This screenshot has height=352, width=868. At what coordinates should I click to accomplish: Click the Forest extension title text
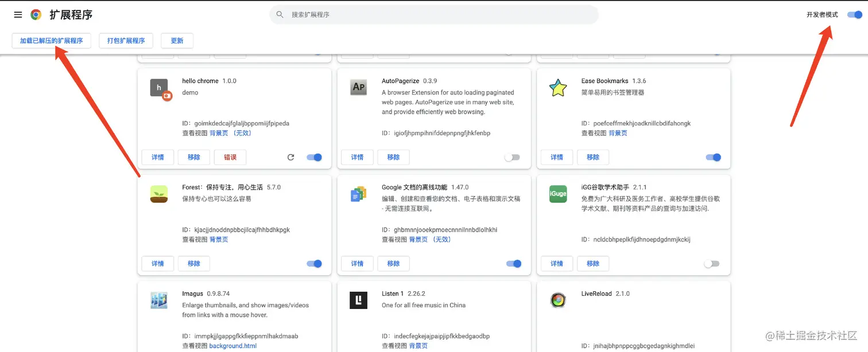(222, 187)
